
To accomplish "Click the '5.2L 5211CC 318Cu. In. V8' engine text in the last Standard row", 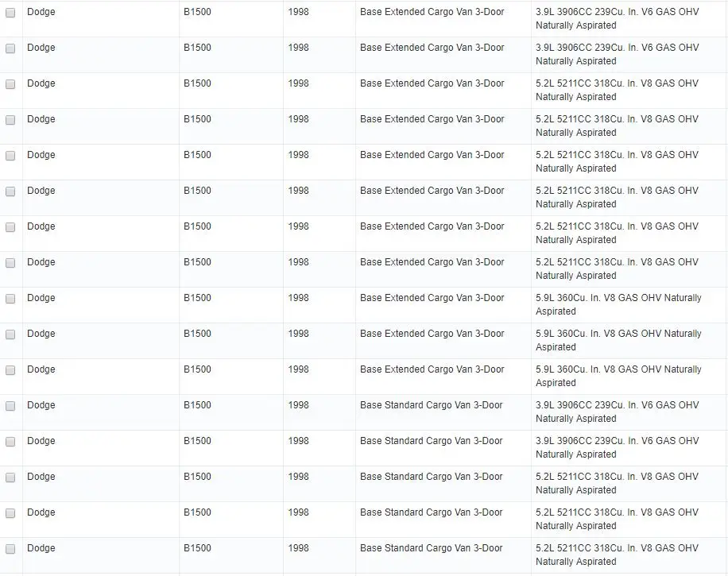I will coord(594,547).
